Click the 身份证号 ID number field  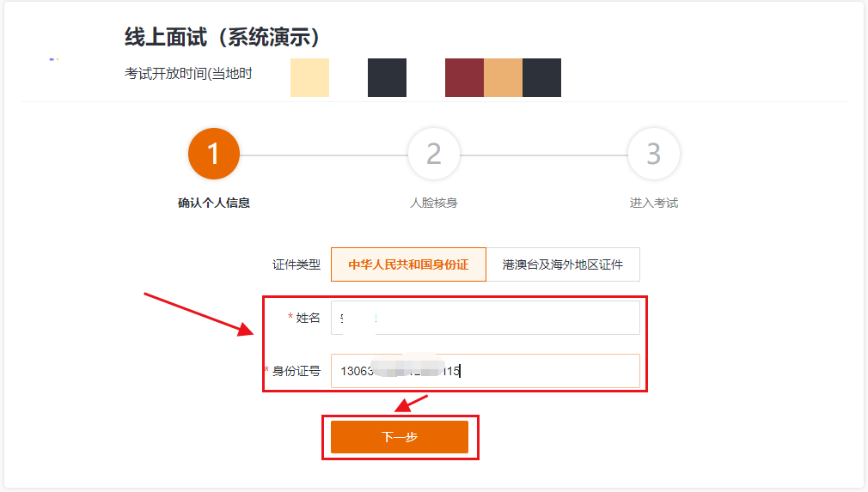pyautogui.click(x=486, y=371)
